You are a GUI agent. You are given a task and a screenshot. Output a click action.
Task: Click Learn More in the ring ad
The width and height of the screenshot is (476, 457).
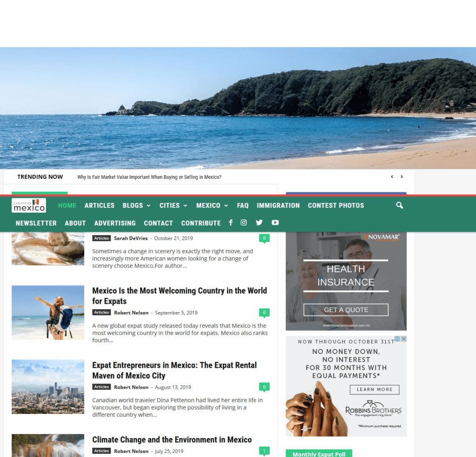coord(375,390)
